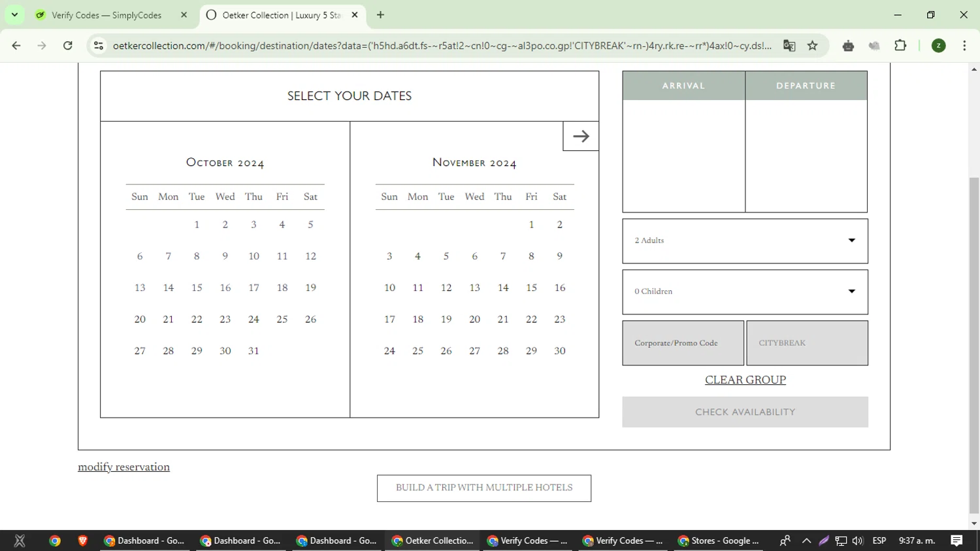The image size is (980, 551).
Task: Open the 2 Adults dropdown
Action: (745, 241)
